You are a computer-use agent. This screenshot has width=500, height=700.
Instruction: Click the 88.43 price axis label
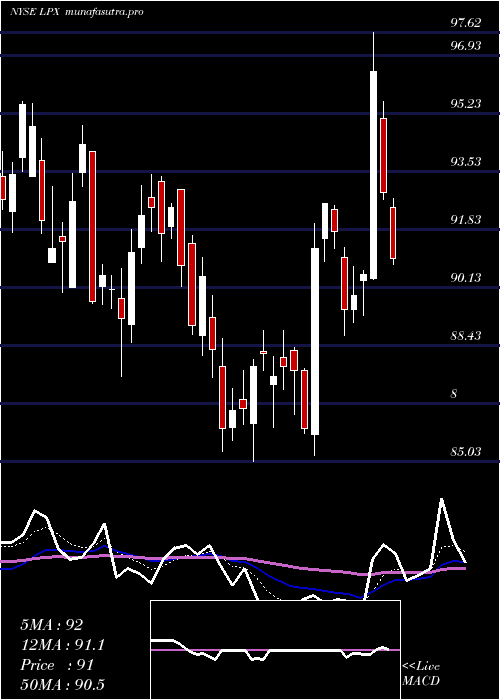coord(466,336)
